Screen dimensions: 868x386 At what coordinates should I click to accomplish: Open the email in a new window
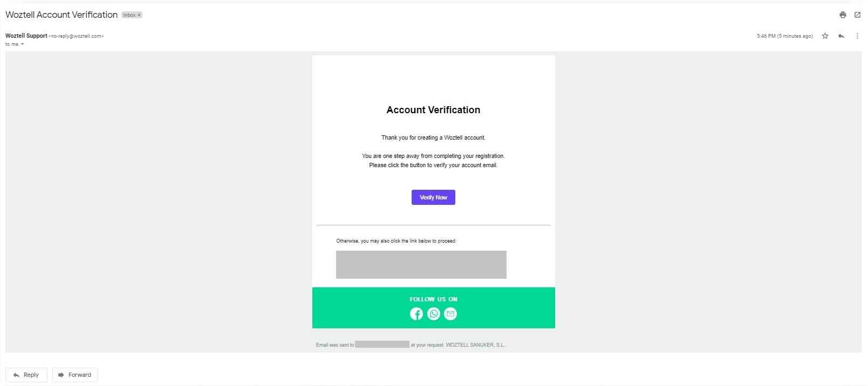(x=857, y=15)
